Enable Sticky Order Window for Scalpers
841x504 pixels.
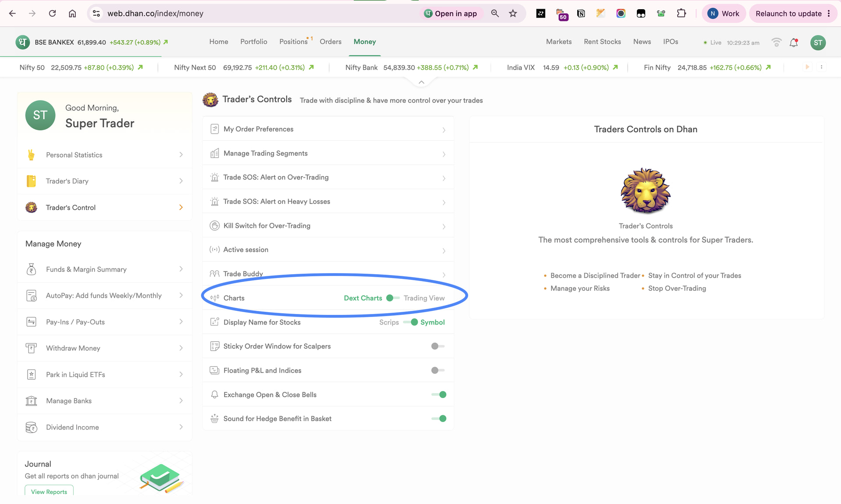point(438,346)
